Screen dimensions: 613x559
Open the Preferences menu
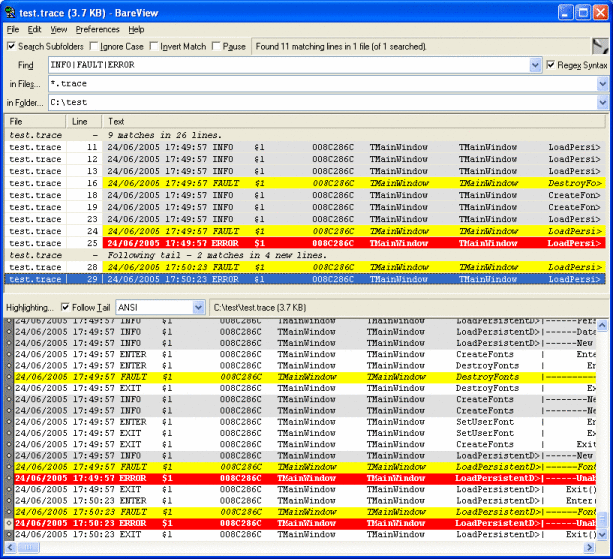(x=97, y=30)
